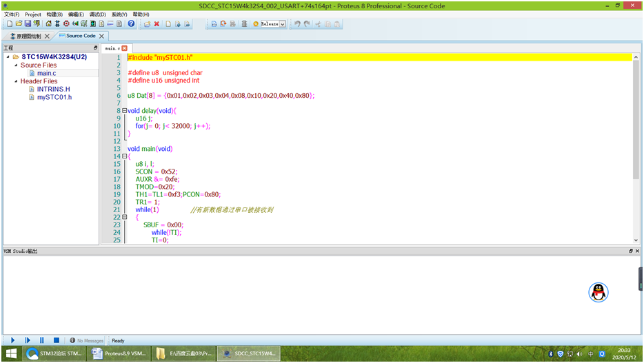The height and width of the screenshot is (363, 644).
Task: Click the New Project toolbar icon
Action: pos(9,23)
